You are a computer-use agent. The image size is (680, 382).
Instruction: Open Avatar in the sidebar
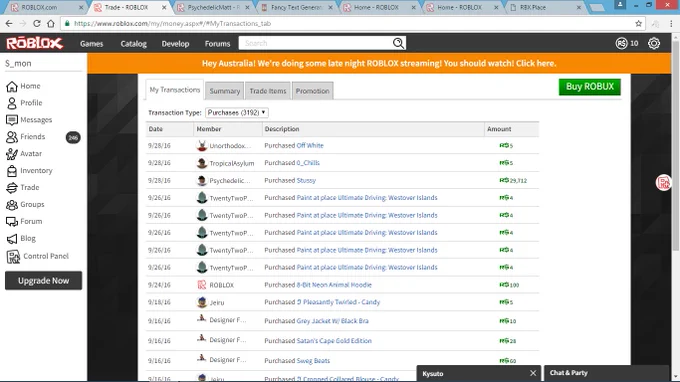pyautogui.click(x=24, y=153)
